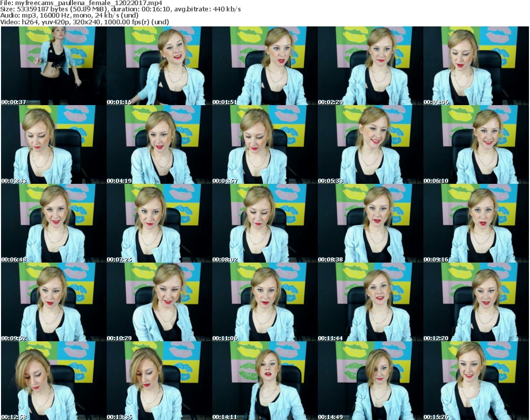Image resolution: width=530 pixels, height=420 pixels.
Task: Select the thumbnail timestamped 00:09:16
Action: click(x=476, y=224)
